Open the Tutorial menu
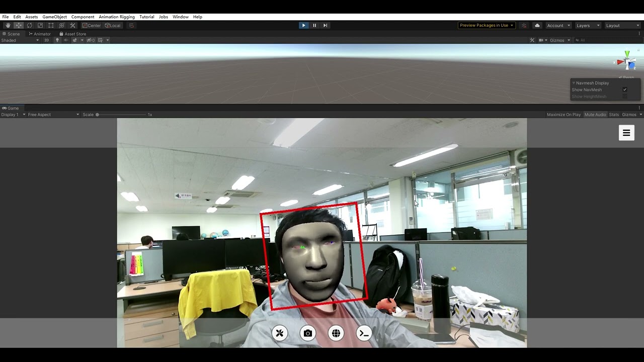The width and height of the screenshot is (644, 362). pyautogui.click(x=147, y=17)
